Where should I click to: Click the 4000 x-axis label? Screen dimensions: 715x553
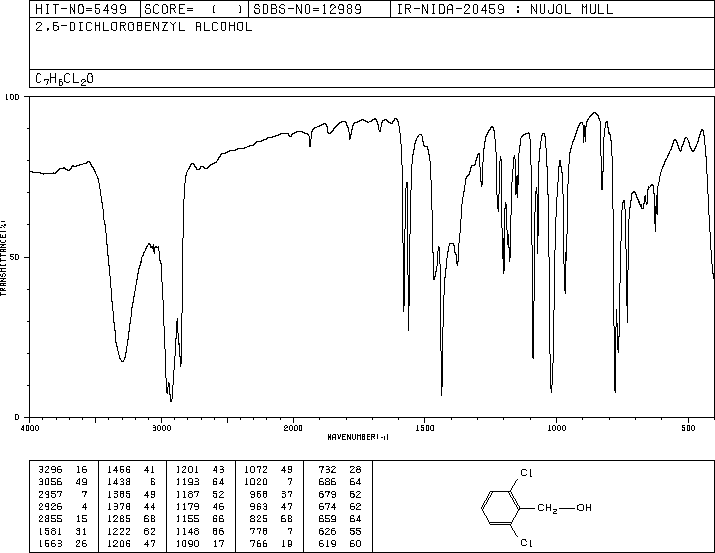(x=30, y=428)
